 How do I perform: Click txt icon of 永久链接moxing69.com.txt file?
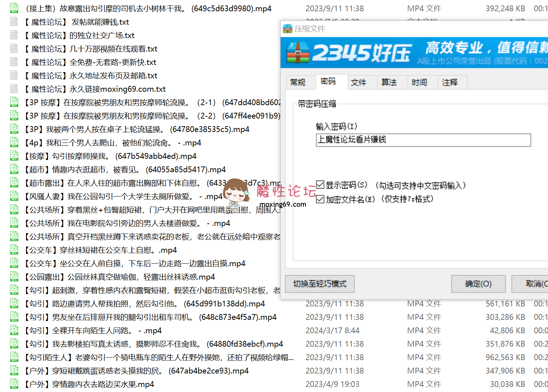coord(14,88)
